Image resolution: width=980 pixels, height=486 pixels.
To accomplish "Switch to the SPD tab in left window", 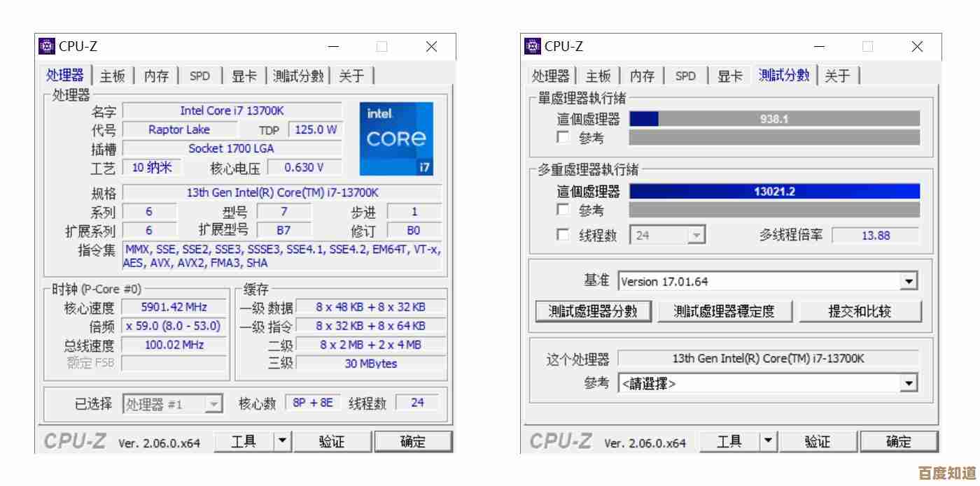I will coord(199,76).
